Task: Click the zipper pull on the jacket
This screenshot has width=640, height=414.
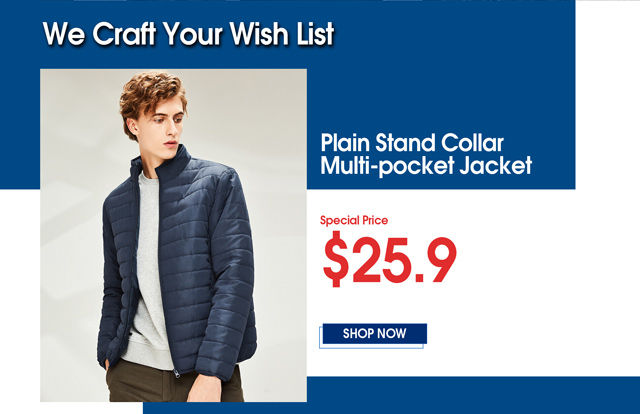Action: click(177, 373)
